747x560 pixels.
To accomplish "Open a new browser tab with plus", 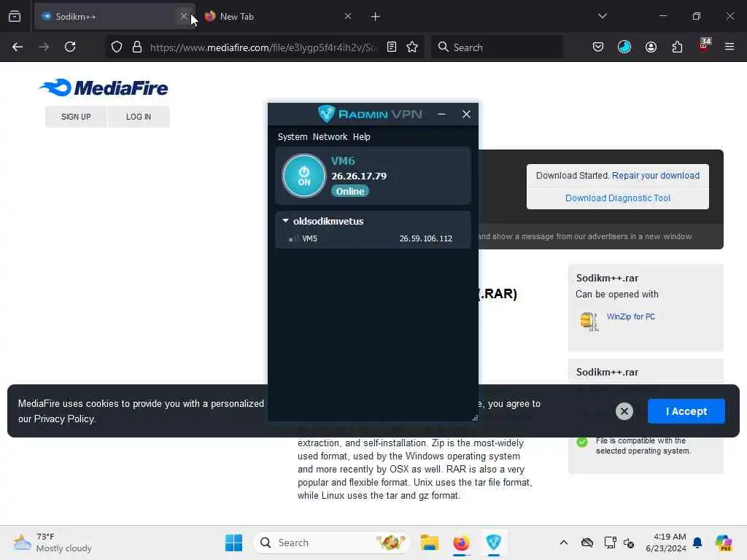I will click(376, 17).
